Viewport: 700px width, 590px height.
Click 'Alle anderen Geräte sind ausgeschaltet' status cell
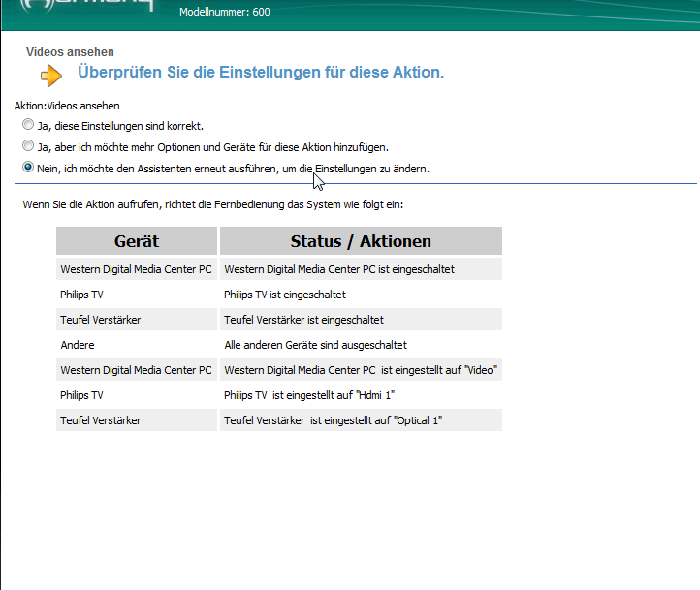[x=315, y=345]
